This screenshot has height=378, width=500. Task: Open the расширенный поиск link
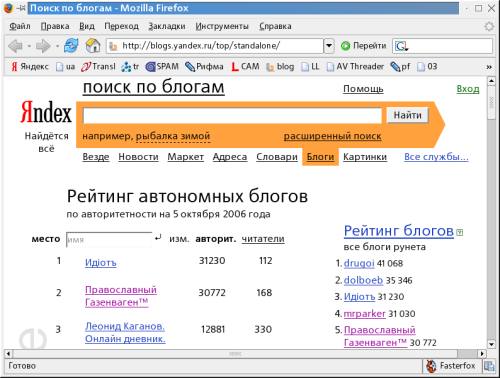pos(332,136)
